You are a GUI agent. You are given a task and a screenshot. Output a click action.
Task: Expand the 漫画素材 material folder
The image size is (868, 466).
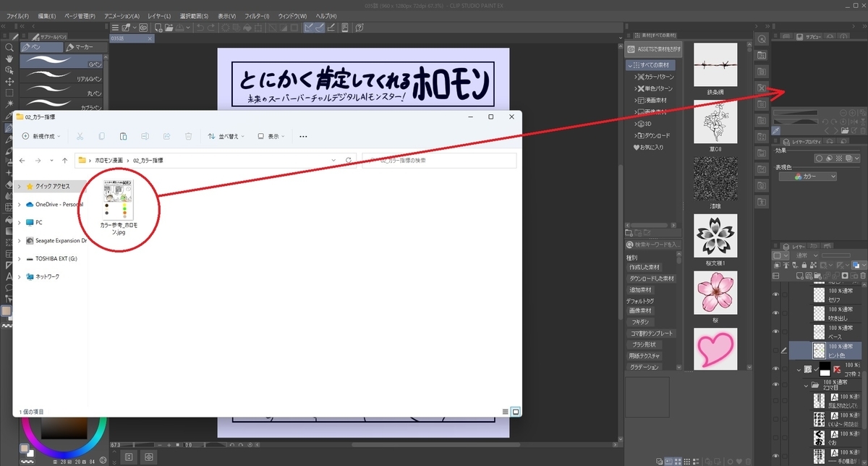[637, 100]
